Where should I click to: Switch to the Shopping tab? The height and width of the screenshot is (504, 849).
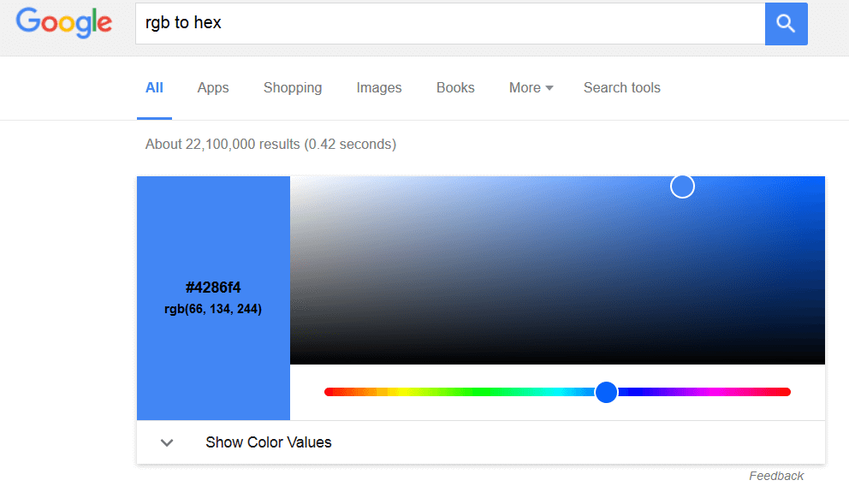292,87
